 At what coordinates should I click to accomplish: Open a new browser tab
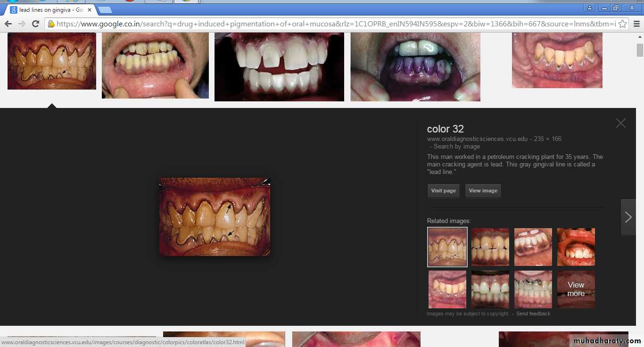(105, 10)
